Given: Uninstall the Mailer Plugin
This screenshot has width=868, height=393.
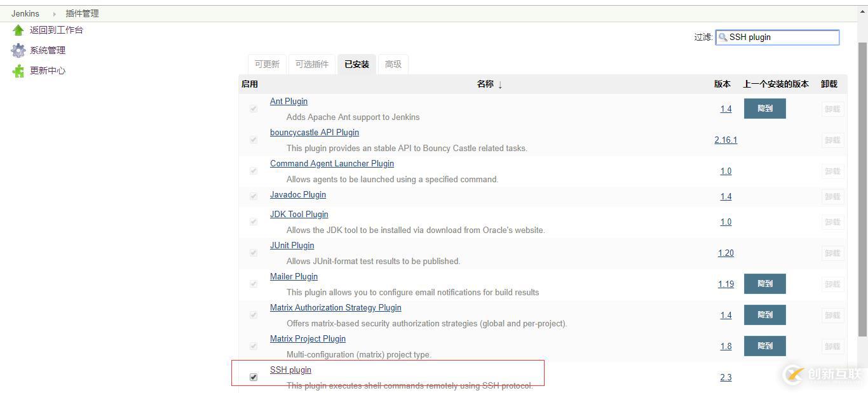Looking at the screenshot, I should (832, 284).
